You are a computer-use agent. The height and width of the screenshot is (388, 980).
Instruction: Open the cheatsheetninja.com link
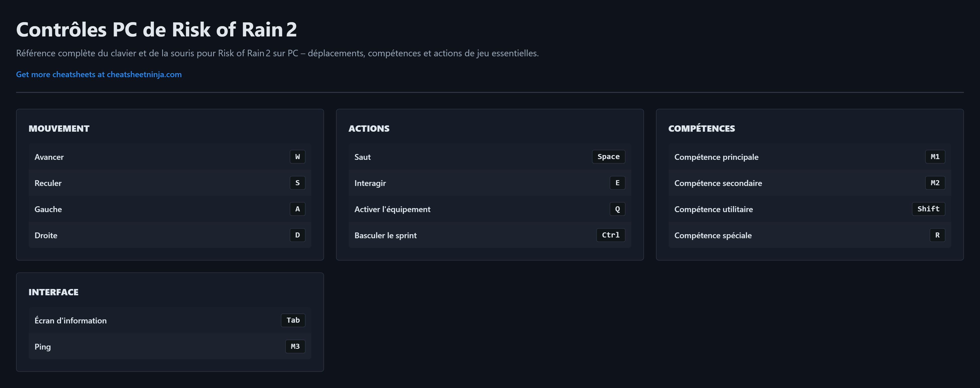[x=99, y=74]
